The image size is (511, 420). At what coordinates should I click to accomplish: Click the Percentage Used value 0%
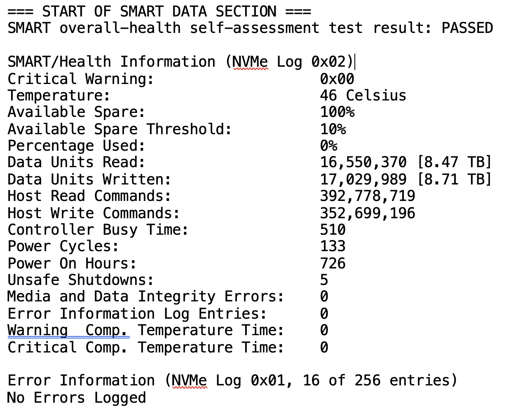coord(328,146)
